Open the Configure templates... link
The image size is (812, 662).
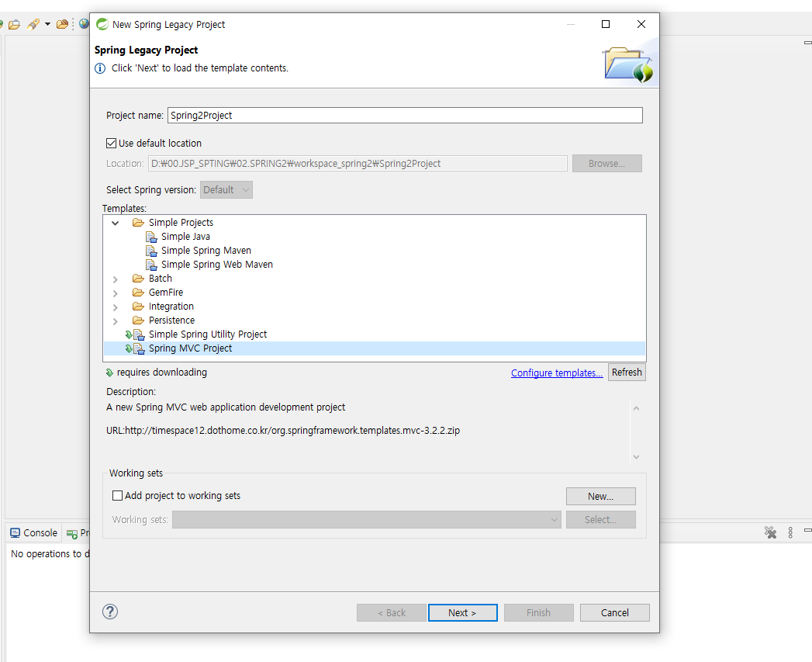tap(557, 373)
